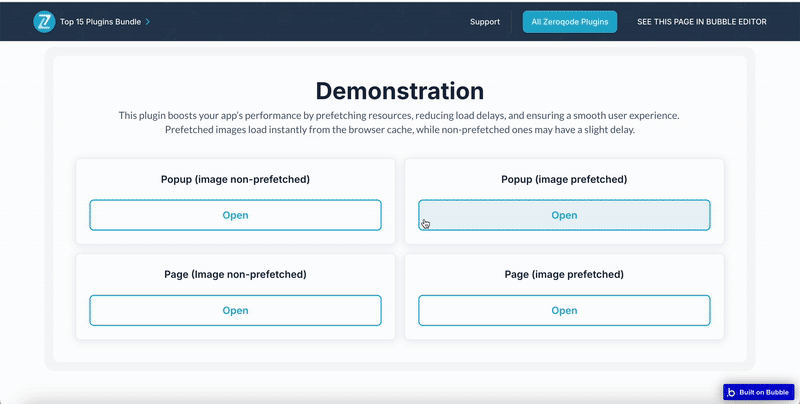Select the Demonstration heading

click(x=399, y=91)
